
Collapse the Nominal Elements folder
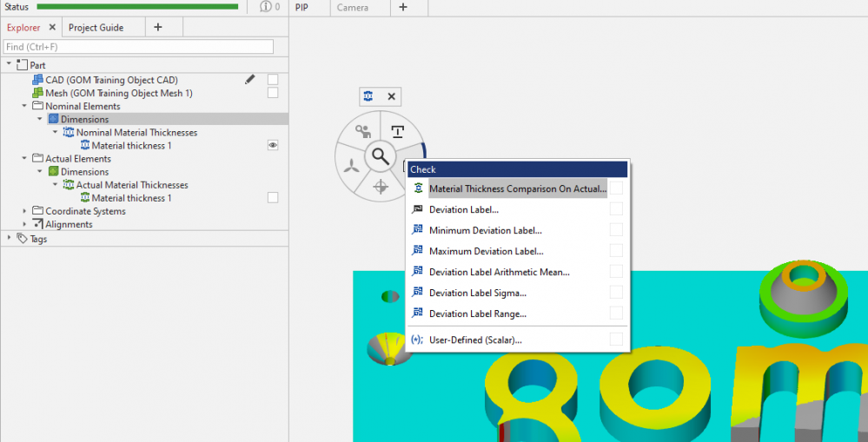(x=24, y=106)
